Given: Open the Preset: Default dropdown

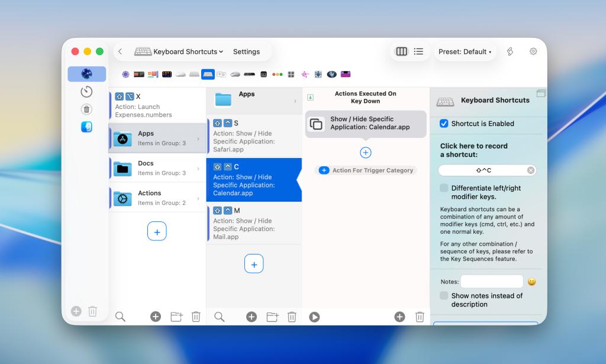Looking at the screenshot, I should (465, 51).
